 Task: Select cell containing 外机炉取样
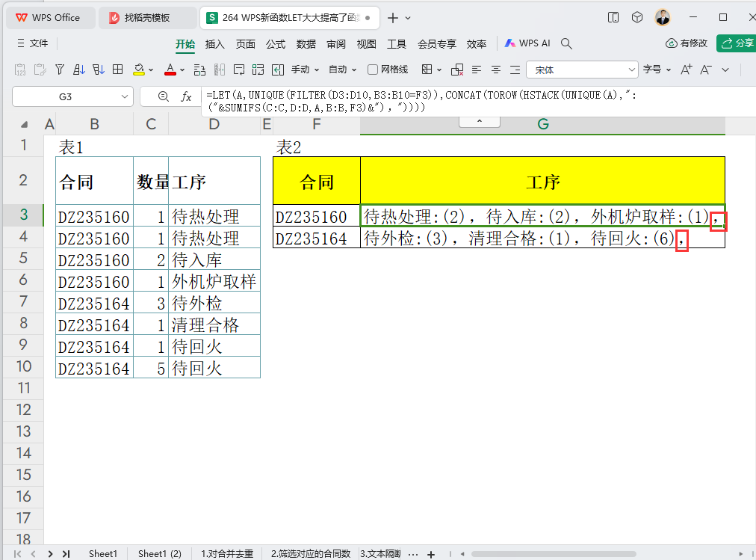pos(214,282)
